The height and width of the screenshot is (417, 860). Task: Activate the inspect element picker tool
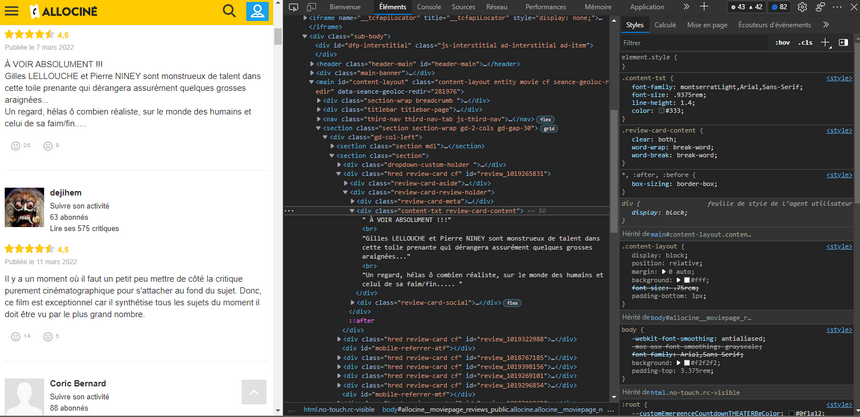click(294, 7)
